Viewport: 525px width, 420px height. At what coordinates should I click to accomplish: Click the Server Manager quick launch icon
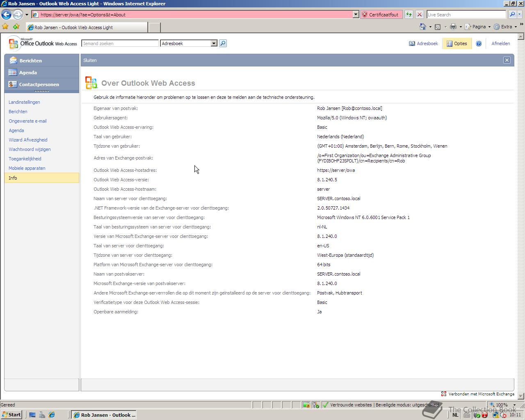click(42, 415)
